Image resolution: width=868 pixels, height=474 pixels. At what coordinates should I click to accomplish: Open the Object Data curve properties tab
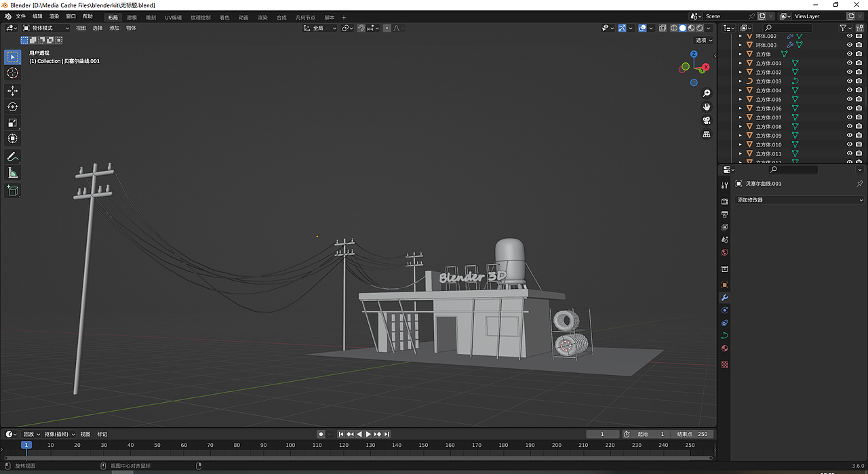click(724, 336)
